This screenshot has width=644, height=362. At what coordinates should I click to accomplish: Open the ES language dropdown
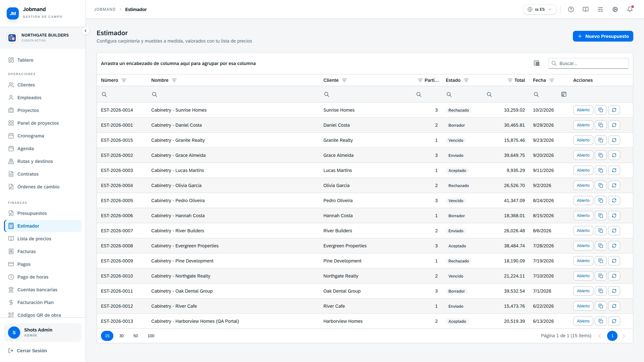point(540,10)
